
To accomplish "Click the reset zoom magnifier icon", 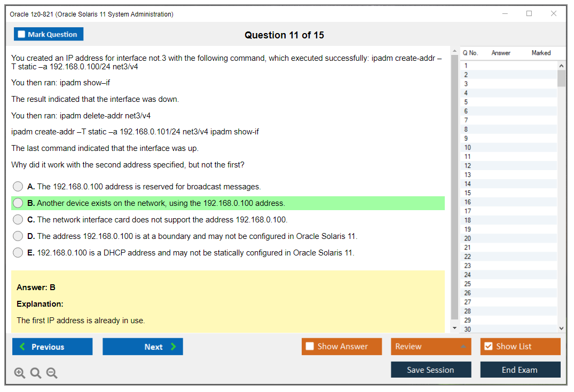I will (x=36, y=373).
